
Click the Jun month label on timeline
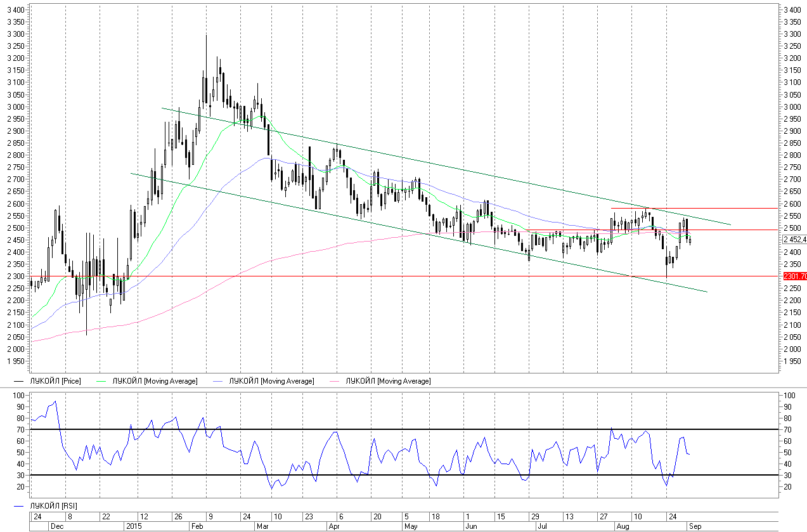tap(471, 526)
